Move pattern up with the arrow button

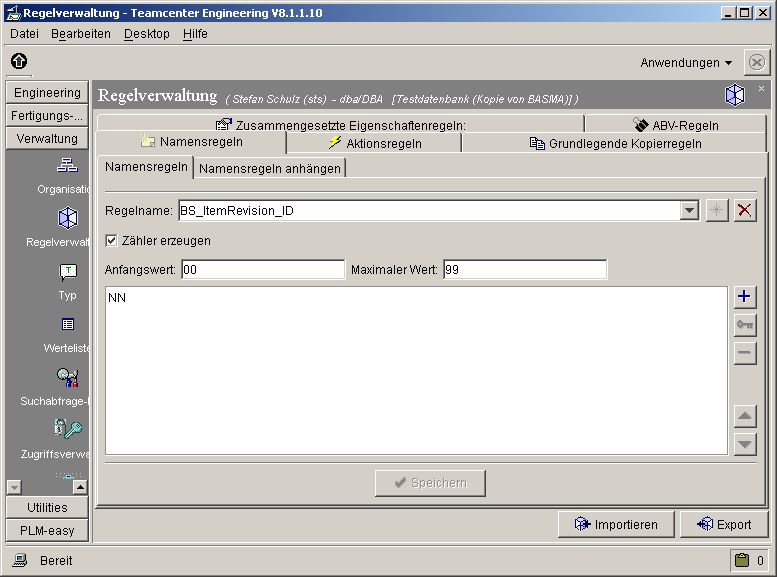click(x=744, y=416)
